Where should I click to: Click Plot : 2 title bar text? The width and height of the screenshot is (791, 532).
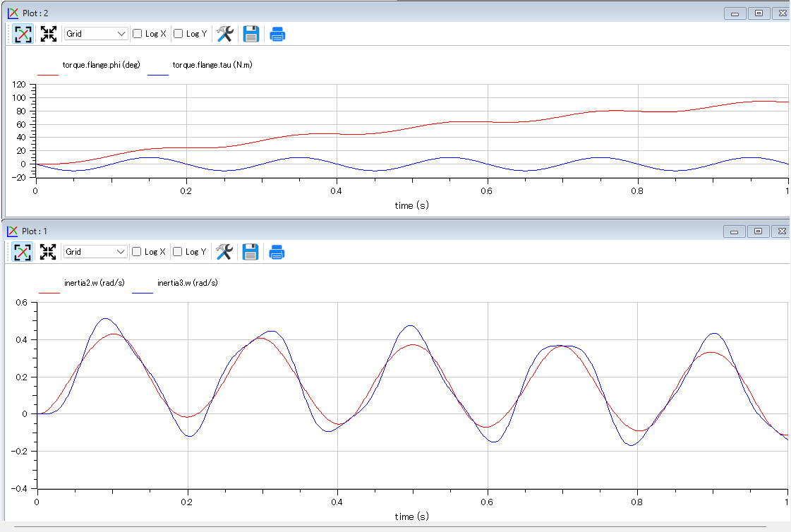[35, 13]
